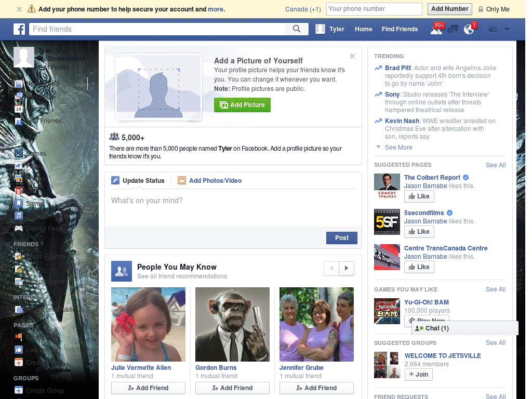Expand trending topics with See More
Image resolution: width=532 pixels, height=399 pixels.
tap(398, 147)
